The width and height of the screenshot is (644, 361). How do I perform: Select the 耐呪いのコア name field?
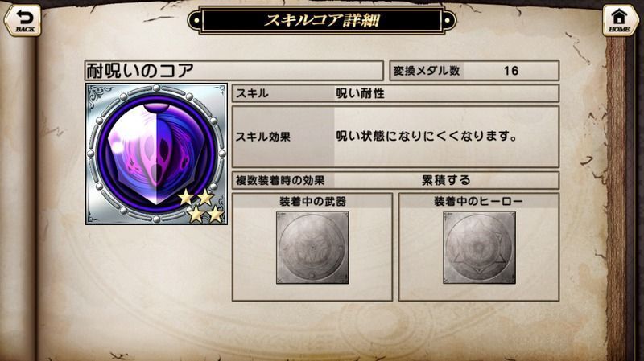(x=233, y=71)
